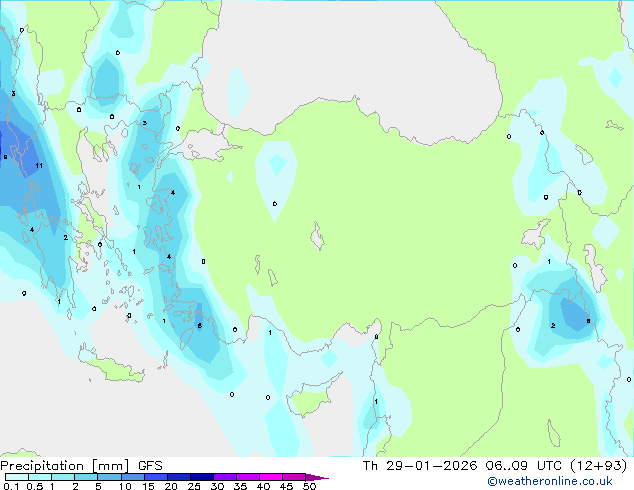Click the 30–35 mm purple legend swatch
634x490 pixels.
click(224, 477)
